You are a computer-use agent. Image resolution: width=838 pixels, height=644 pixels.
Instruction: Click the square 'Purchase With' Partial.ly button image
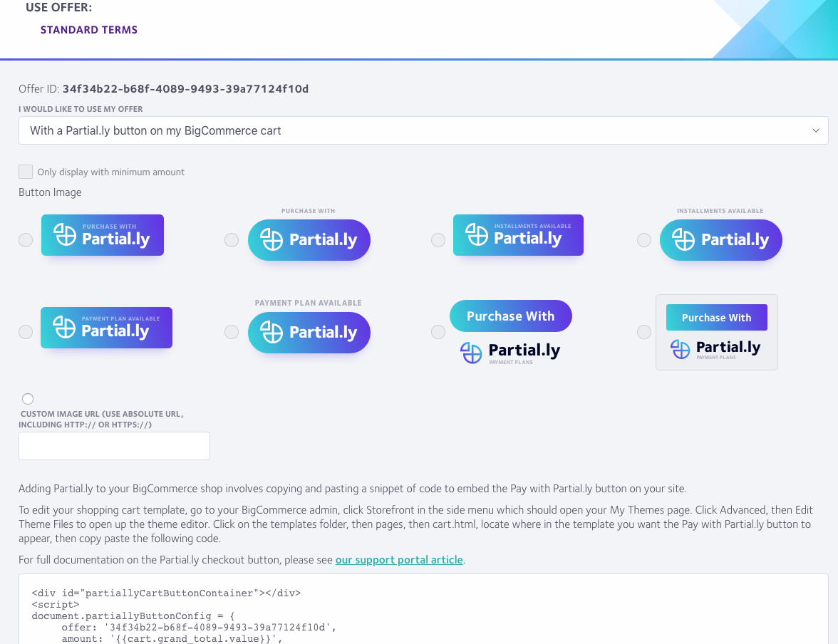point(103,235)
